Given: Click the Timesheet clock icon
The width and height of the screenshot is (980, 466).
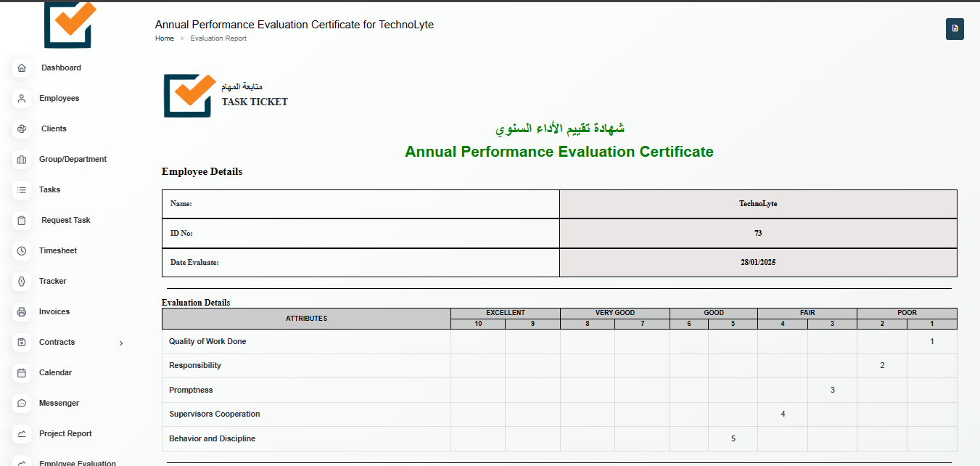Looking at the screenshot, I should (22, 251).
